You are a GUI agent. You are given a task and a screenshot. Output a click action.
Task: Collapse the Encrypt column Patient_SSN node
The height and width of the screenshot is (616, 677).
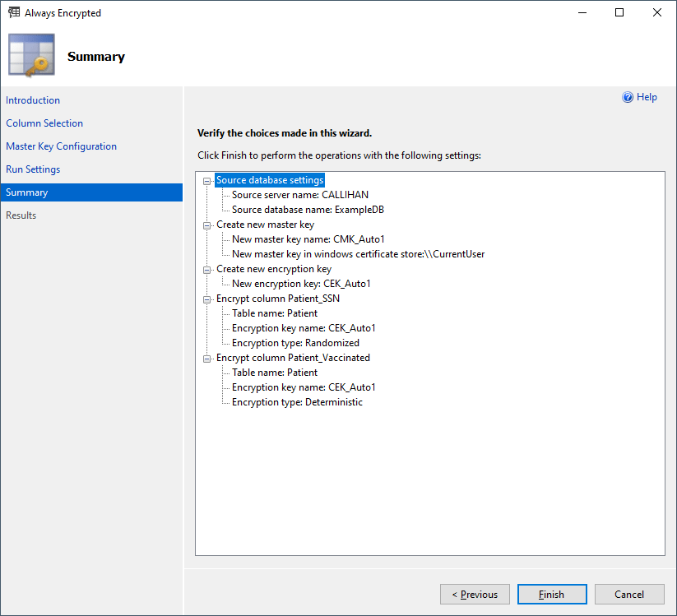tap(207, 299)
